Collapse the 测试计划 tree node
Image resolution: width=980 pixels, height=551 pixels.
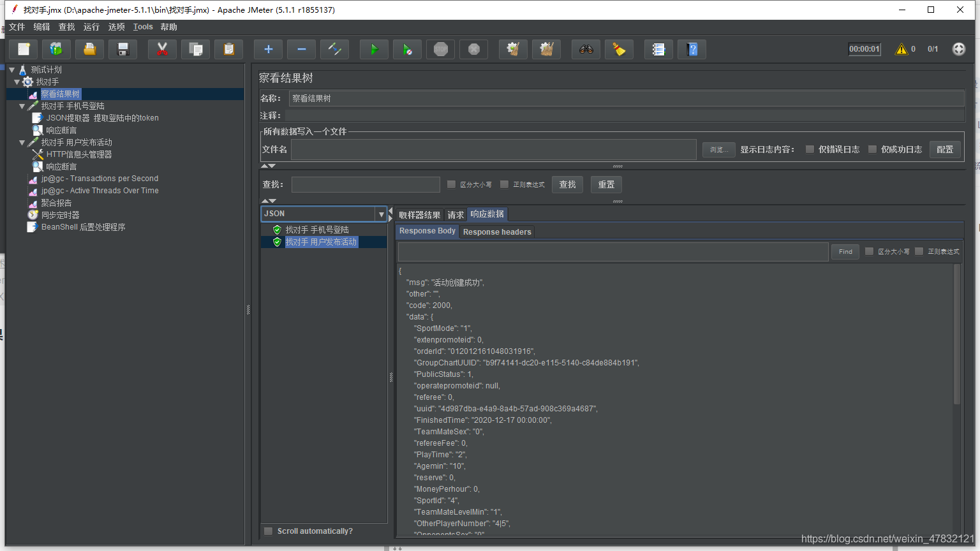(12, 70)
